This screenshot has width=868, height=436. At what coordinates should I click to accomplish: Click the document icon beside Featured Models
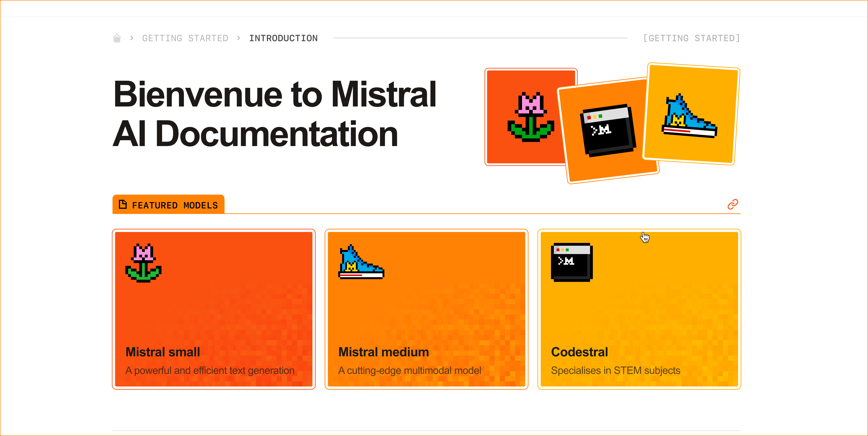pos(123,204)
